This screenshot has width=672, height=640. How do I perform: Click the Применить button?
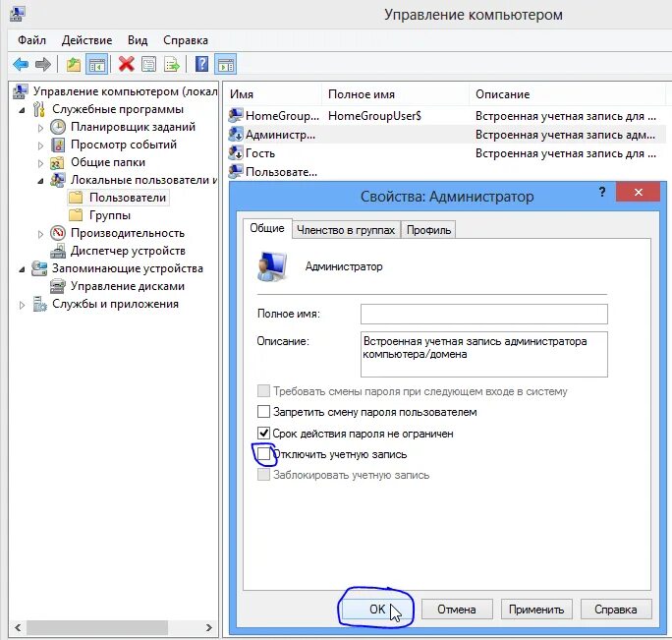pyautogui.click(x=536, y=610)
